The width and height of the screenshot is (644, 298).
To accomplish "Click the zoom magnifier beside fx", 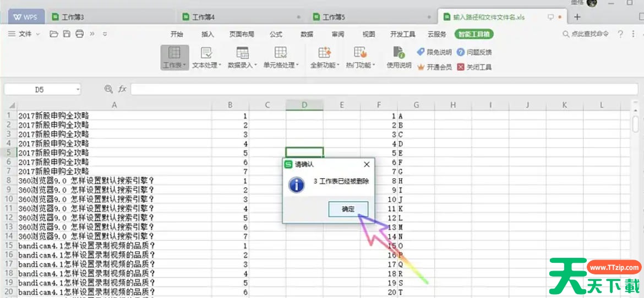I will click(108, 89).
